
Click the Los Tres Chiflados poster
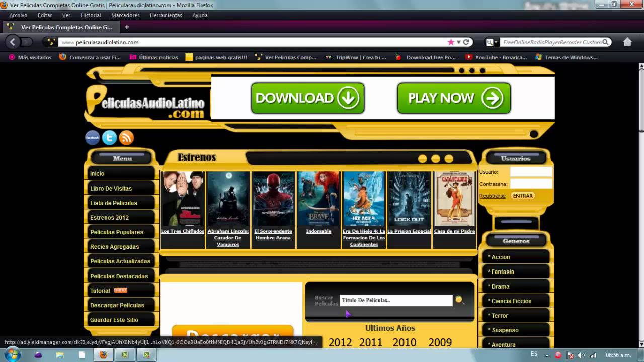(183, 199)
